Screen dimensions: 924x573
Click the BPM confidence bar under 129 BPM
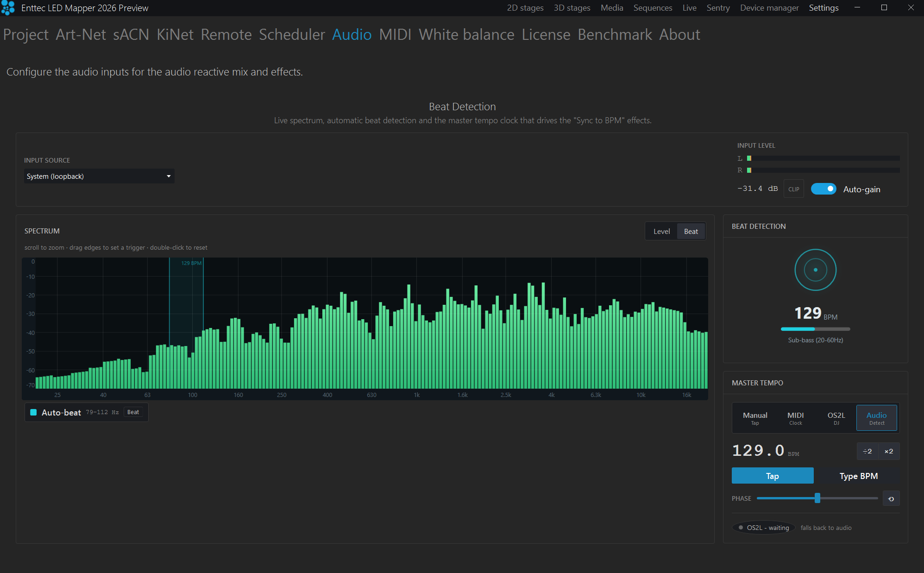pyautogui.click(x=815, y=329)
